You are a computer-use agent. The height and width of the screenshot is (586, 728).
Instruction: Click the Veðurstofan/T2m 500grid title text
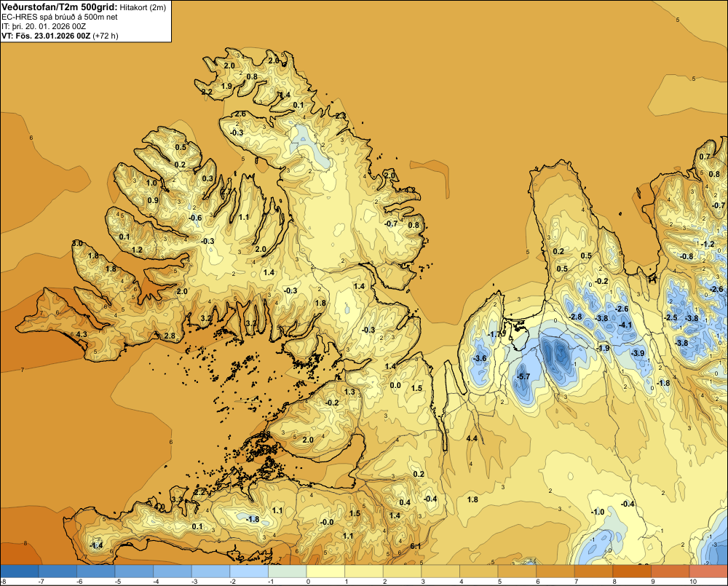[59, 7]
